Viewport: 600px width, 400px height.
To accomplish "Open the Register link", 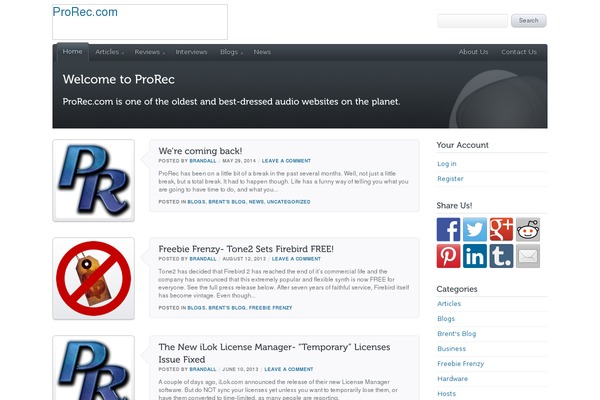I will (x=450, y=179).
